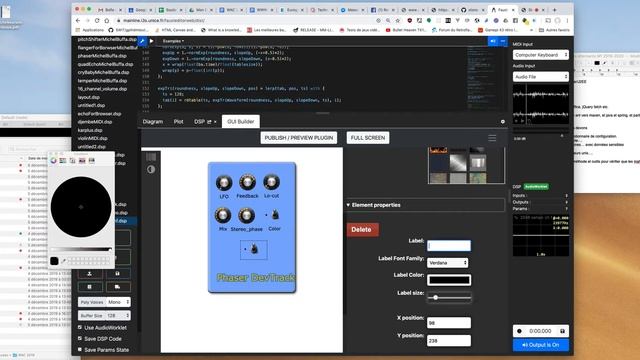This screenshot has height=360, width=640.
Task: Open the Label Font Family Verdana dropdown
Action: [x=447, y=263]
